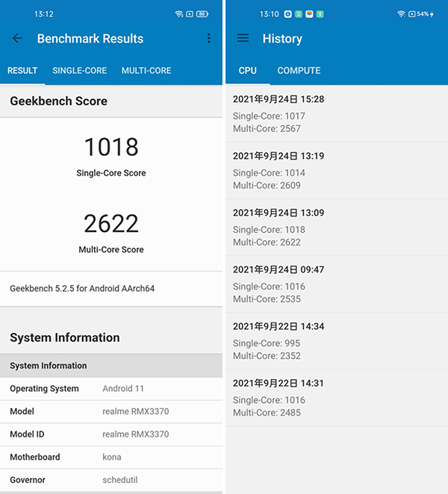448x494 pixels.
Task: Select the 13:09 result scoring 2622 multi-core
Action: coord(336,227)
